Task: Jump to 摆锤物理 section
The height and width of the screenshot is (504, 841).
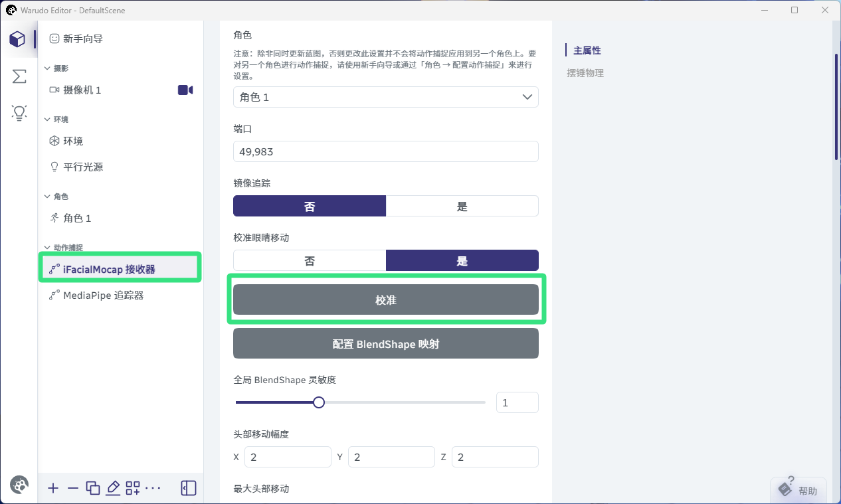Action: click(585, 73)
